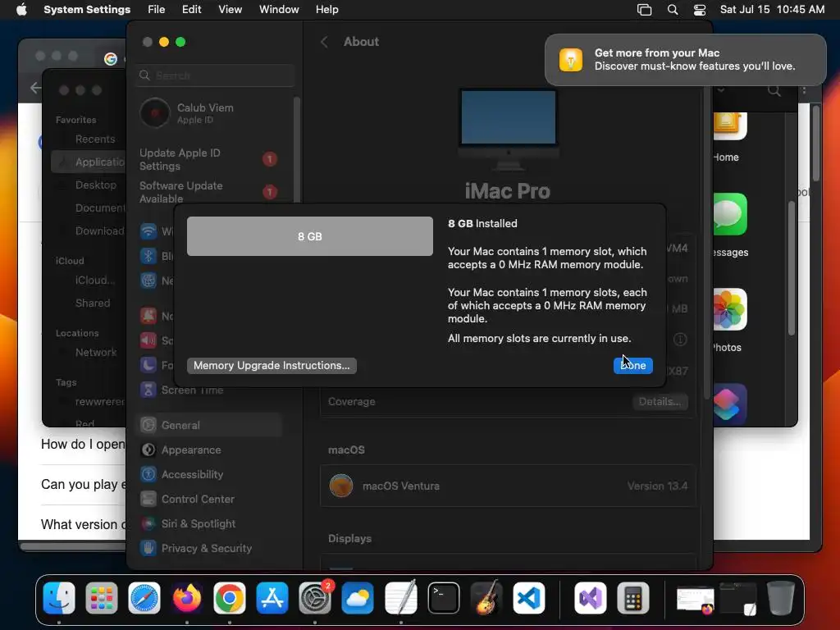Click minimized browser window in Dock
840x630 pixels.
coord(695,599)
